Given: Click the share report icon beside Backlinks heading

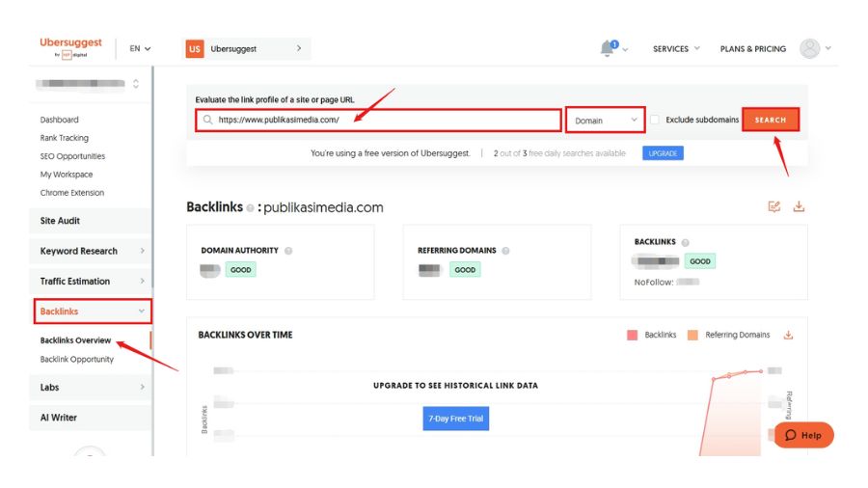Looking at the screenshot, I should [773, 207].
